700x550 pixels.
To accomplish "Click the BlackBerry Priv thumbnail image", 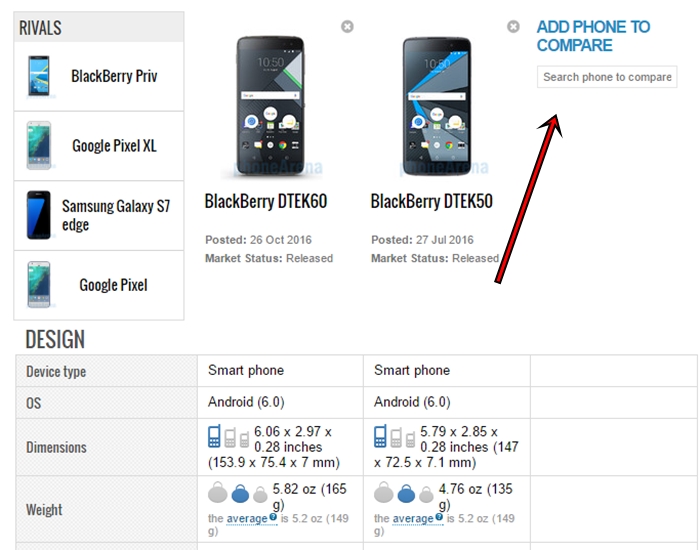I will pyautogui.click(x=38, y=76).
